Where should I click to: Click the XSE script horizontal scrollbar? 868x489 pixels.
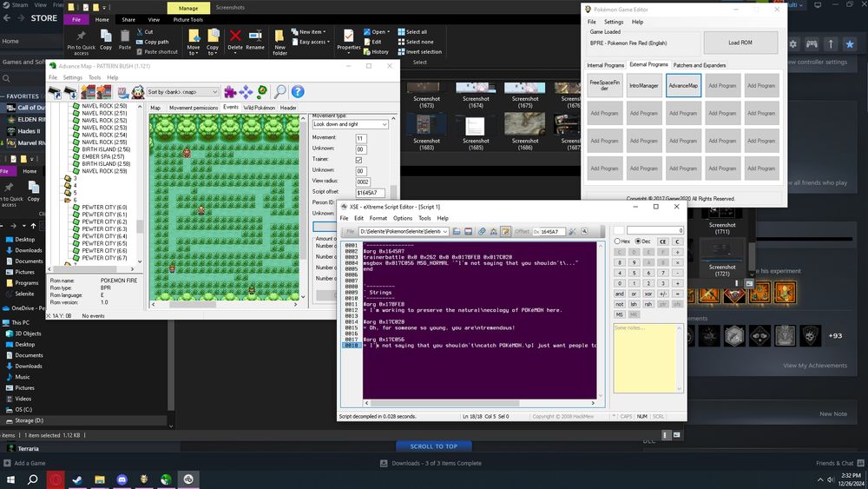[479, 403]
